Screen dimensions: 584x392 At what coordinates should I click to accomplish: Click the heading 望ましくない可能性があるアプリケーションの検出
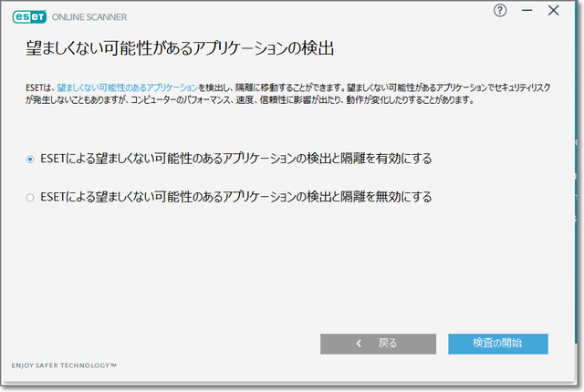(x=181, y=47)
